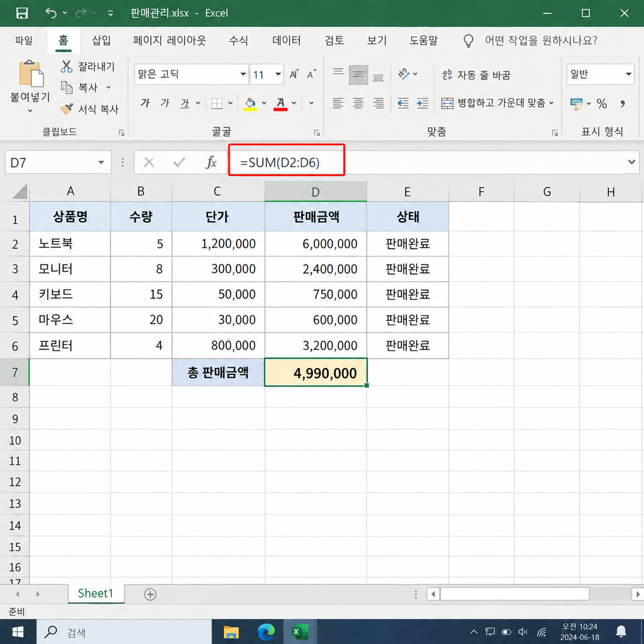Apply the cell borders icon

[217, 103]
